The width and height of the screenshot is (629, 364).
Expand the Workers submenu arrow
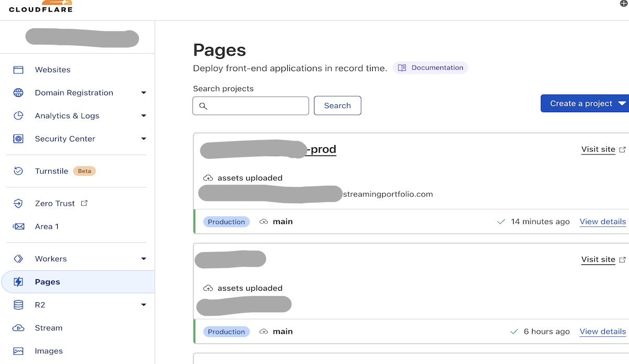[144, 259]
